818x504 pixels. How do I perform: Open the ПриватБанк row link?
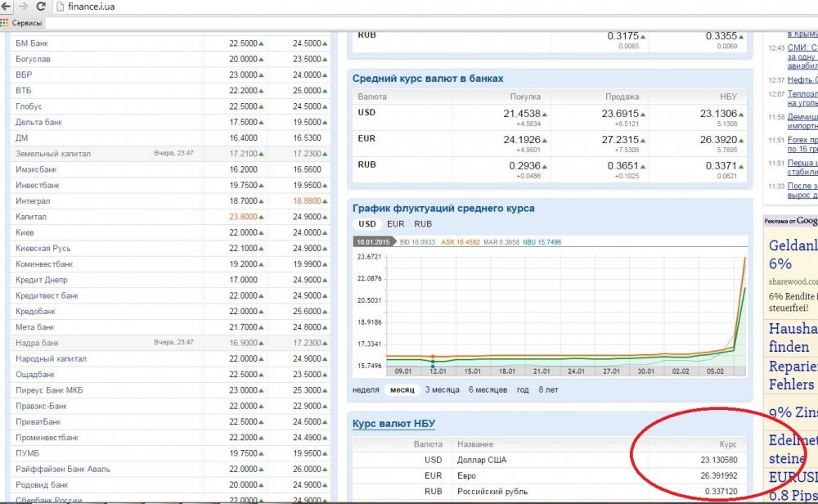38,422
